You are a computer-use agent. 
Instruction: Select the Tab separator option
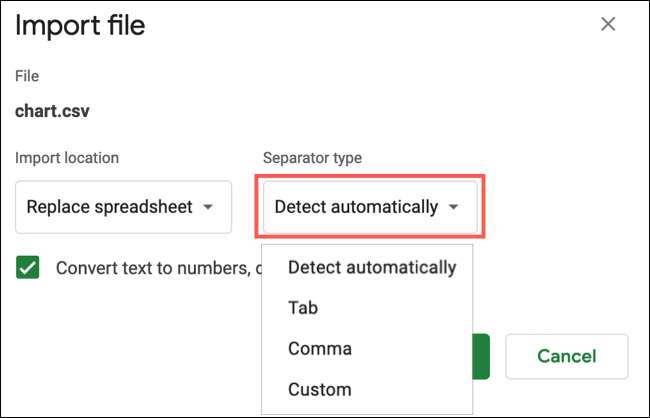tap(302, 308)
